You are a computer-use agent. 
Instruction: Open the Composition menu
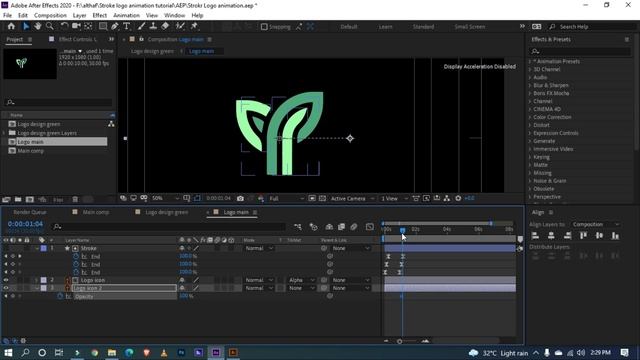coord(50,16)
